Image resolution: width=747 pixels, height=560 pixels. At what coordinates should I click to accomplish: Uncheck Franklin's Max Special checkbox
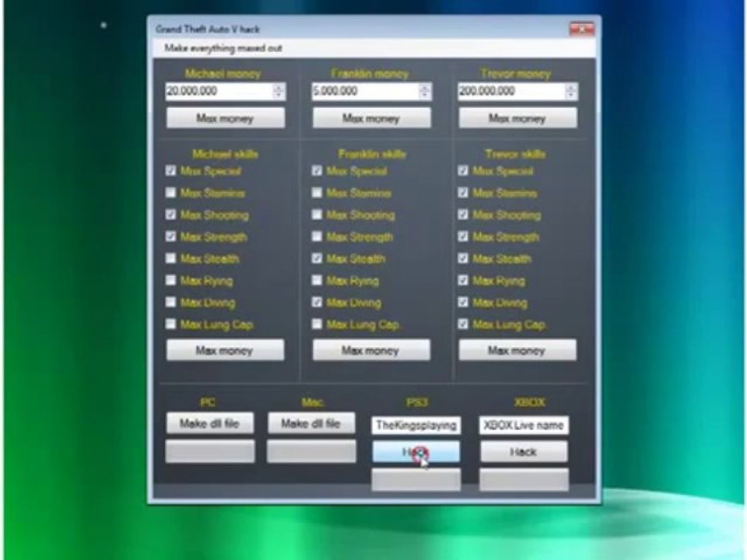(317, 170)
